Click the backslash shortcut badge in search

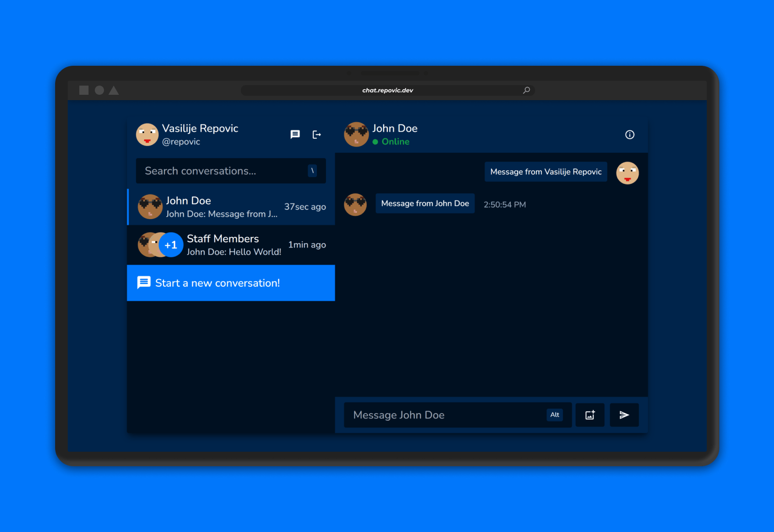(313, 171)
